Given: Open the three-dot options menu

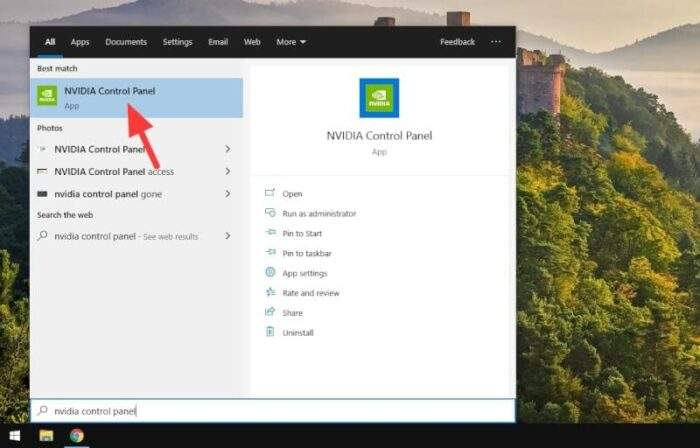Looking at the screenshot, I should [x=496, y=42].
